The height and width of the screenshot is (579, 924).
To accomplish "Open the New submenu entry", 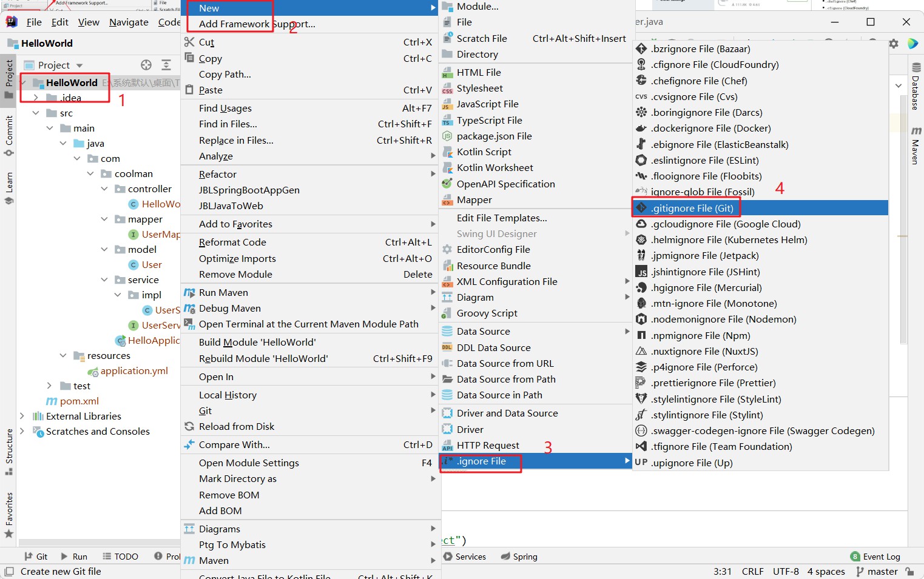I will tap(310, 8).
